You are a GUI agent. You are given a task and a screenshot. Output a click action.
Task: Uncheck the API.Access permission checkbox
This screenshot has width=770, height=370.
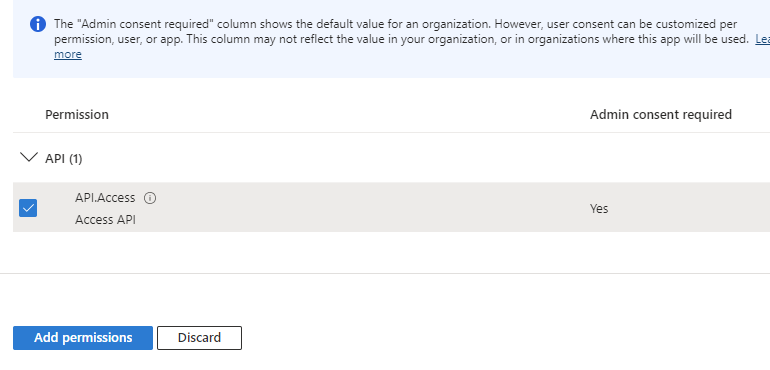coord(28,208)
